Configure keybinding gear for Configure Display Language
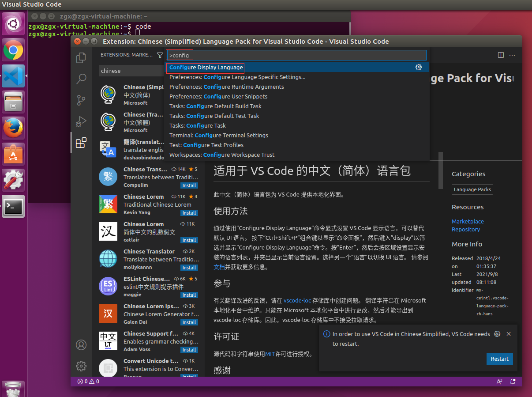 pos(419,67)
